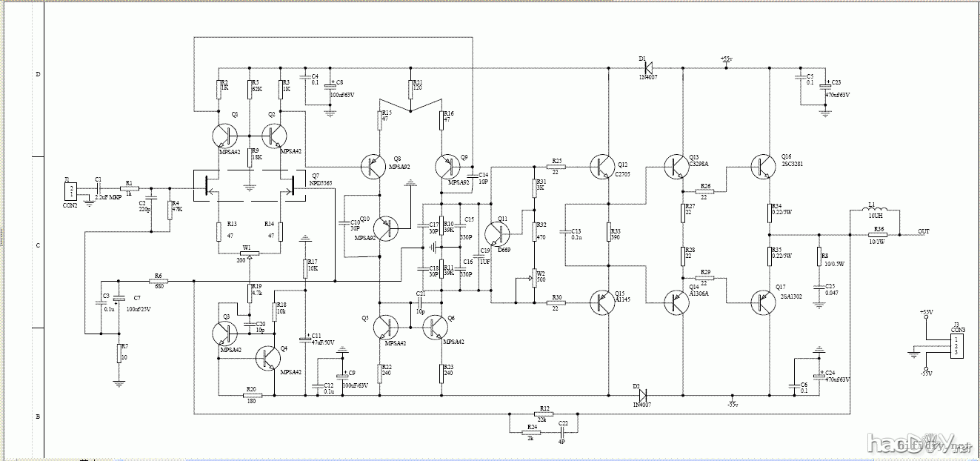Click the OUT output label
Screen dimensions: 980x461
923,232
